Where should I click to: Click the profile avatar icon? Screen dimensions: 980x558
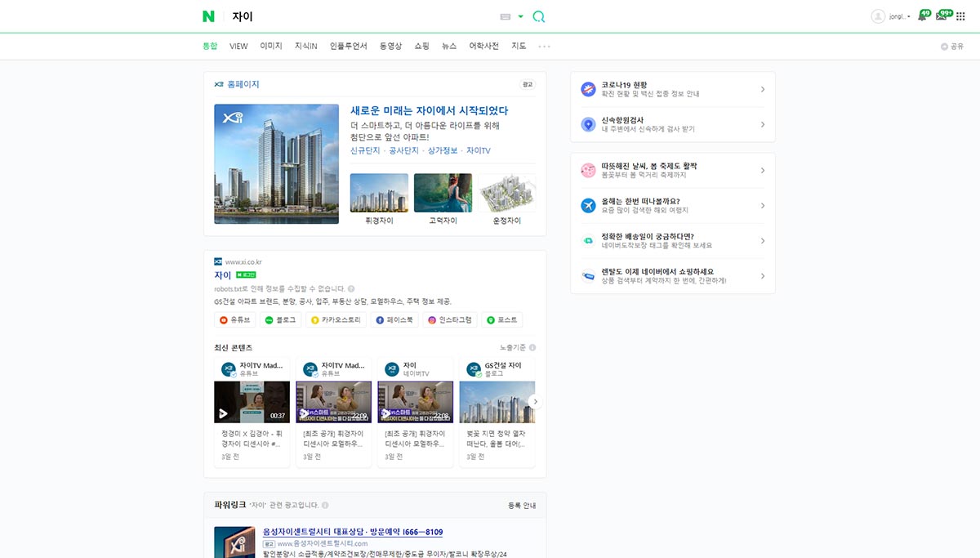click(878, 16)
